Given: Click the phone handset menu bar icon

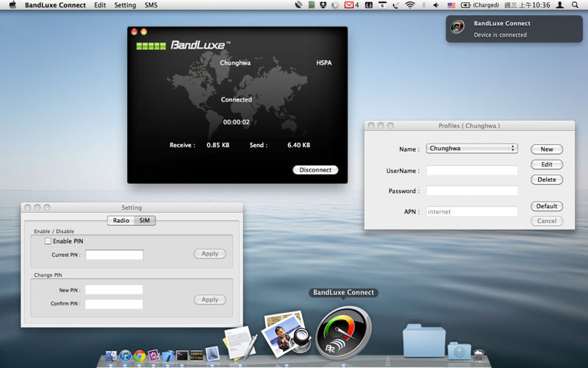Looking at the screenshot, I should pyautogui.click(x=396, y=5).
